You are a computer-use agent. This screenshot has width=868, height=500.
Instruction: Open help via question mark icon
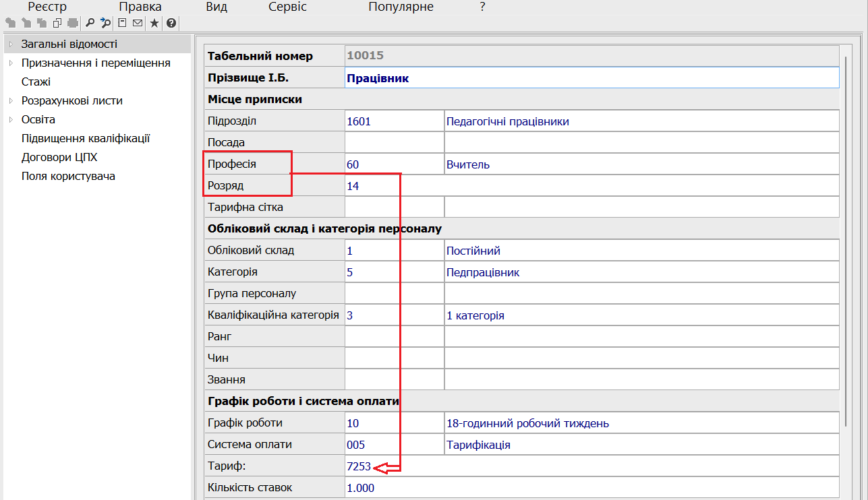[171, 23]
